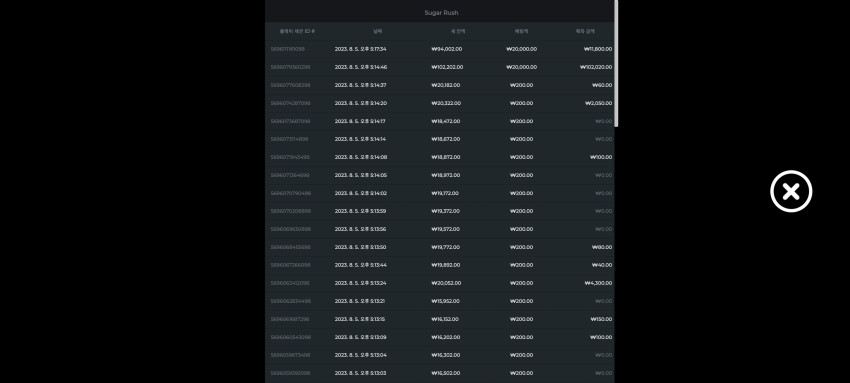Click the balance ₩19,172.00

point(445,193)
